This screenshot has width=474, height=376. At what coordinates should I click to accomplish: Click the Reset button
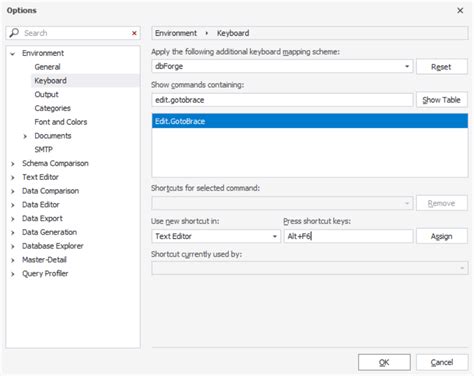[x=442, y=67]
